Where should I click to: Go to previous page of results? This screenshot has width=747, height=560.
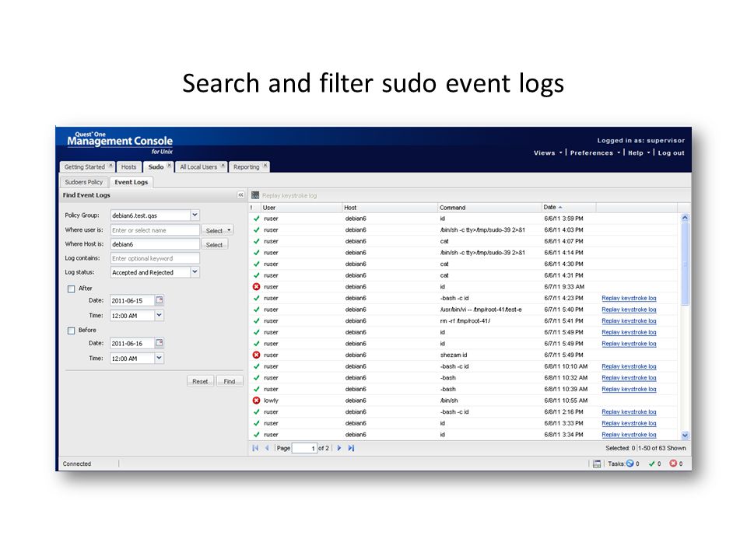[x=267, y=448]
